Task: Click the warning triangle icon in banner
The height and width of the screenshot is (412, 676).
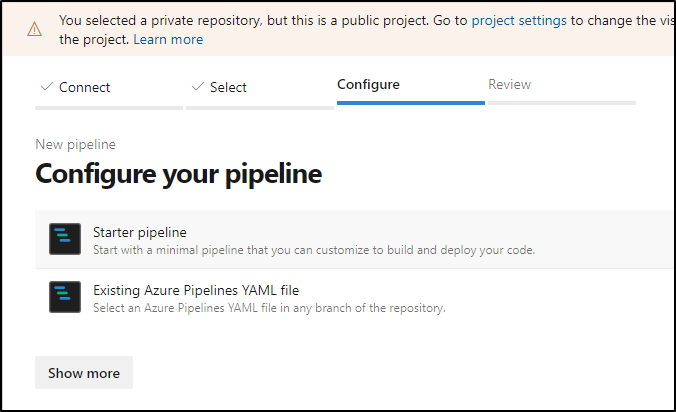Action: click(34, 29)
